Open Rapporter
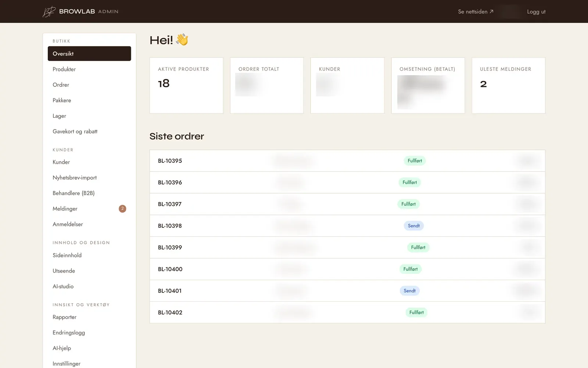The image size is (588, 368). click(89, 317)
